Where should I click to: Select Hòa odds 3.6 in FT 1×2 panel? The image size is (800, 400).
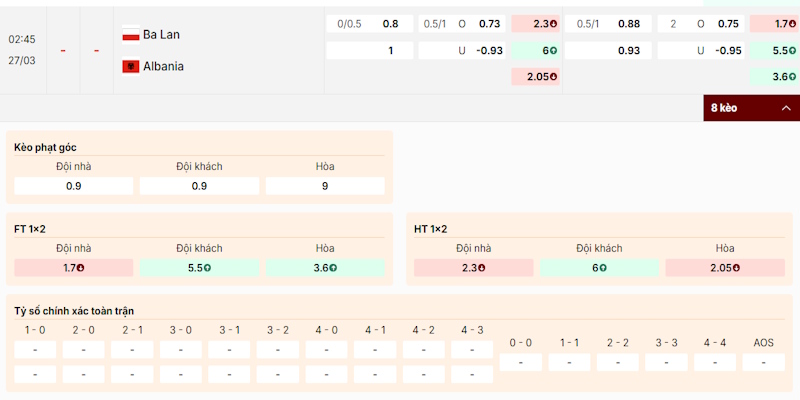[325, 268]
